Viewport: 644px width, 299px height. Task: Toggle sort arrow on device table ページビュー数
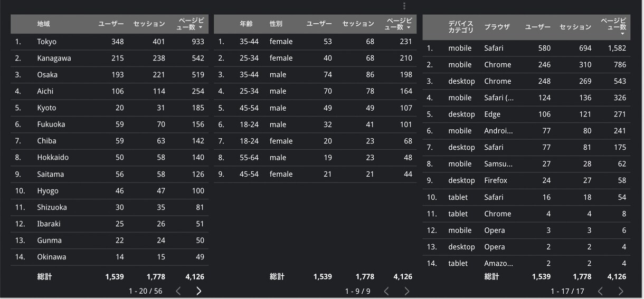(x=623, y=34)
